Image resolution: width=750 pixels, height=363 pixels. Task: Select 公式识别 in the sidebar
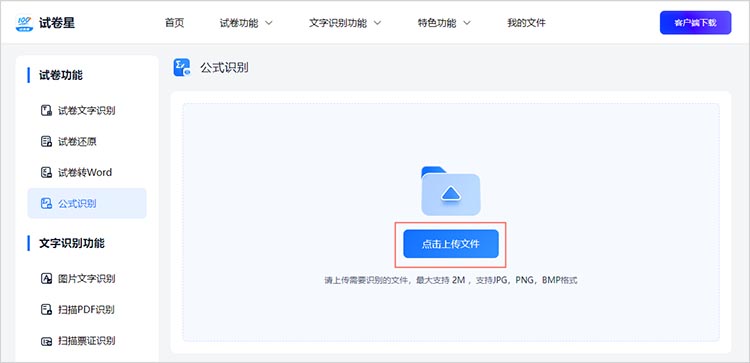pyautogui.click(x=87, y=203)
